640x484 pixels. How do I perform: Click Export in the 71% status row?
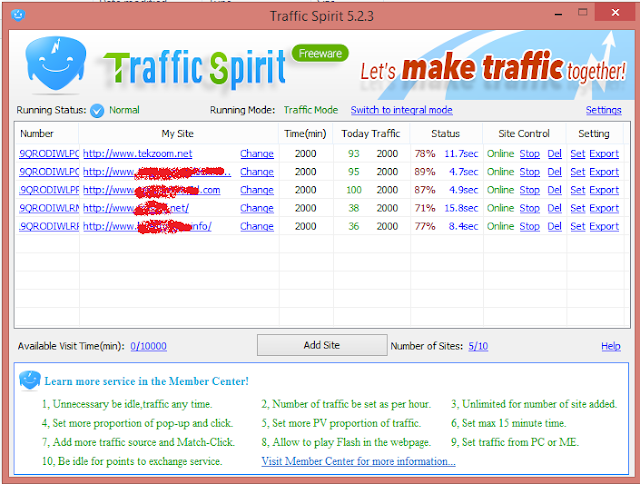(x=604, y=208)
